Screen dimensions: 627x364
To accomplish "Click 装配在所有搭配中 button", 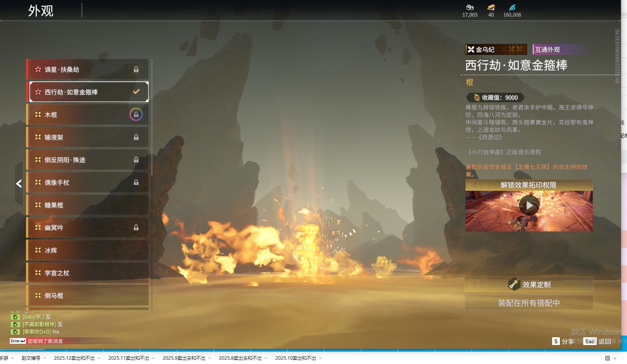I will [x=529, y=303].
